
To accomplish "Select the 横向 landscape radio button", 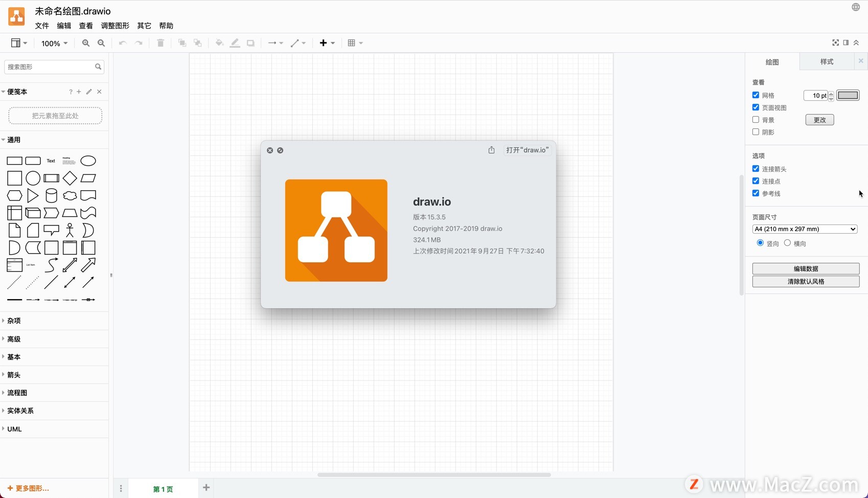I will click(x=787, y=243).
